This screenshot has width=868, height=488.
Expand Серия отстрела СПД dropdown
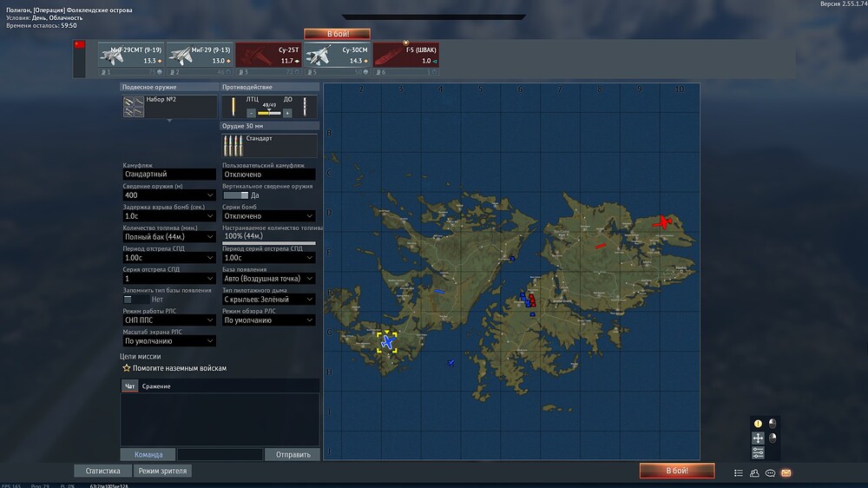169,279
